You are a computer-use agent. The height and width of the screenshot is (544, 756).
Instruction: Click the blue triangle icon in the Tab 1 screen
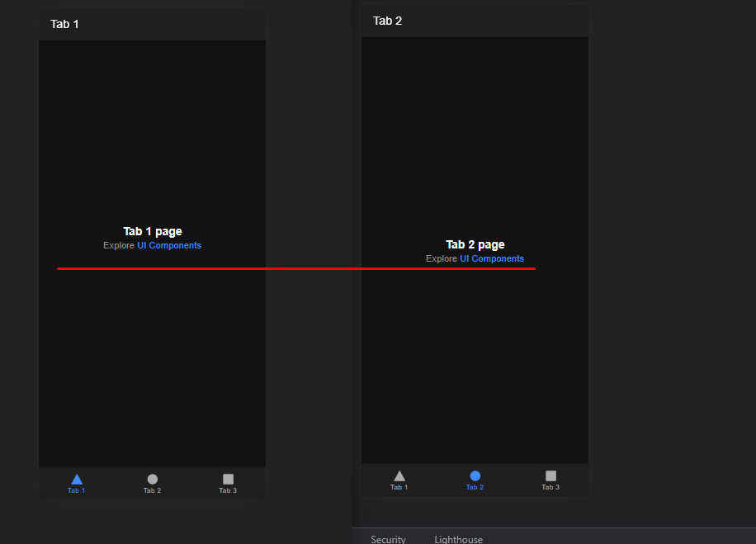[x=77, y=479]
